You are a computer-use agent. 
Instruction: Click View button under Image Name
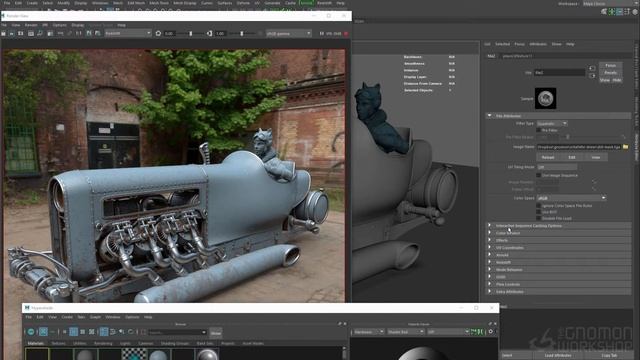click(596, 157)
